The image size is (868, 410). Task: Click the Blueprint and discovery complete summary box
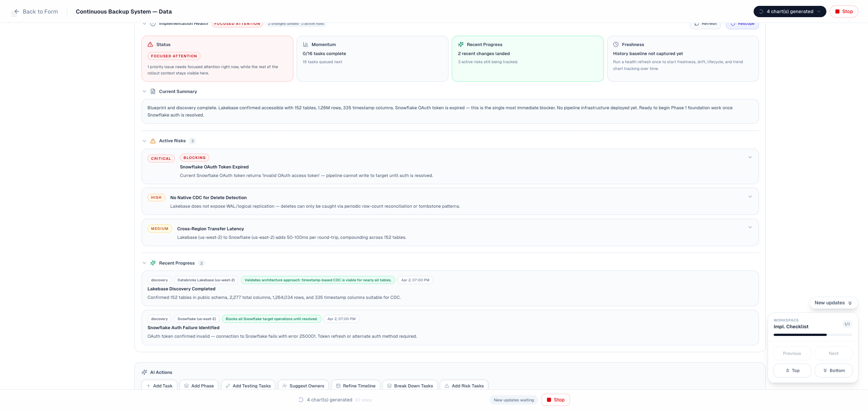pyautogui.click(x=450, y=112)
